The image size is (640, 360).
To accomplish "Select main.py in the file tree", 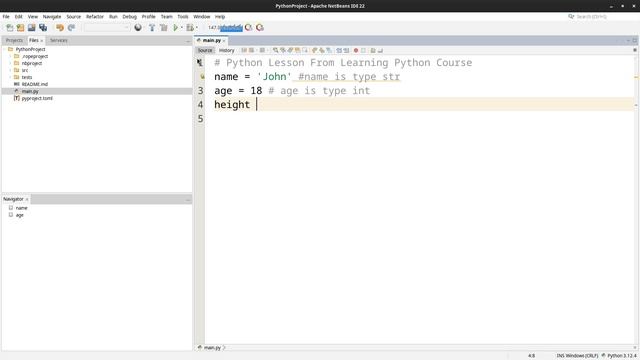I will [30, 91].
